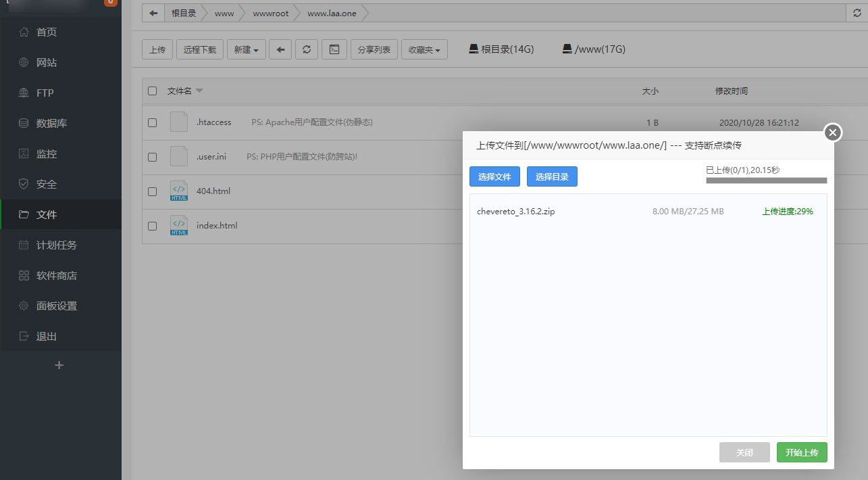Click the upload progress bar
The image size is (868, 480).
[x=766, y=181]
